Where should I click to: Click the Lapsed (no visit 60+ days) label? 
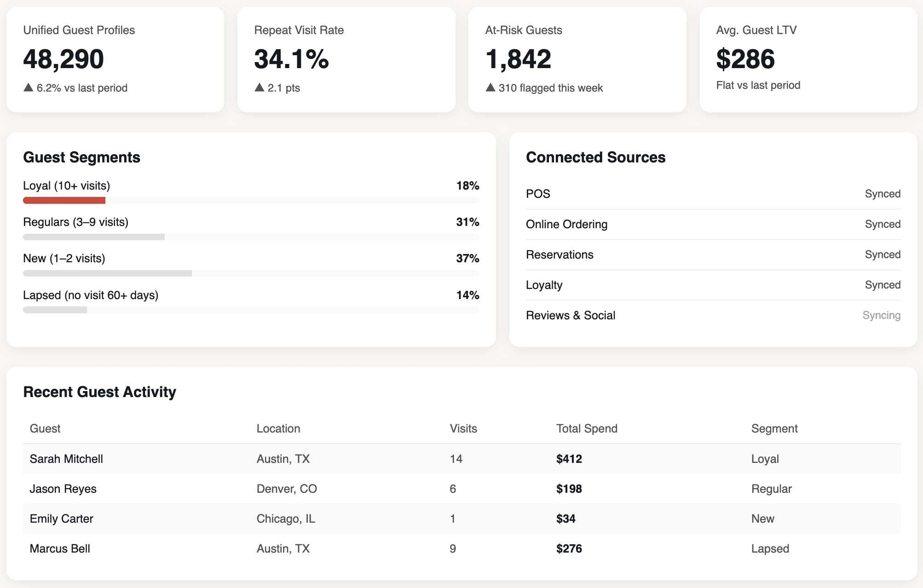point(91,295)
